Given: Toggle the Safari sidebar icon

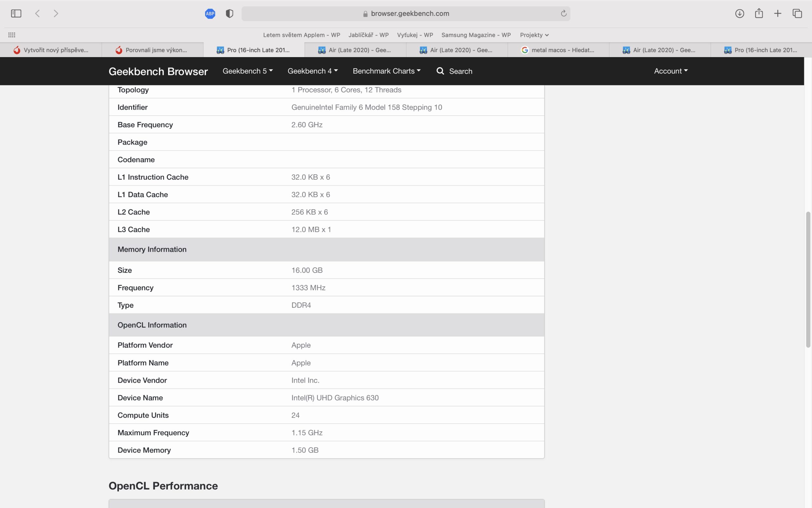Looking at the screenshot, I should coord(16,13).
